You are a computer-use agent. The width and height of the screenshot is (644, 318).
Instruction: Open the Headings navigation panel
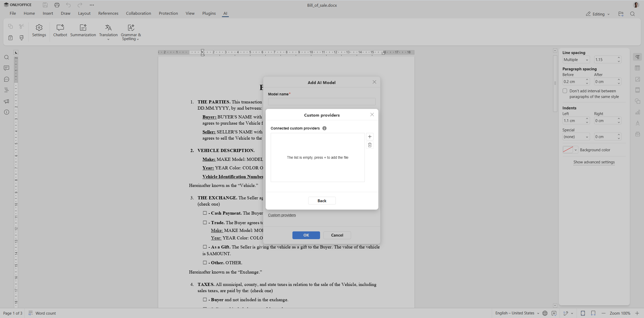click(x=6, y=90)
